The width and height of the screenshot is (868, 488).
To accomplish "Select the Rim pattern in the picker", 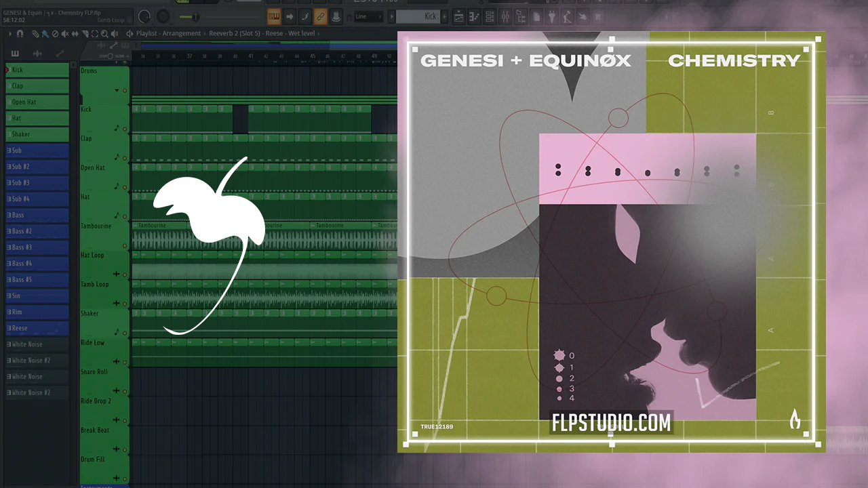I will pos(37,312).
